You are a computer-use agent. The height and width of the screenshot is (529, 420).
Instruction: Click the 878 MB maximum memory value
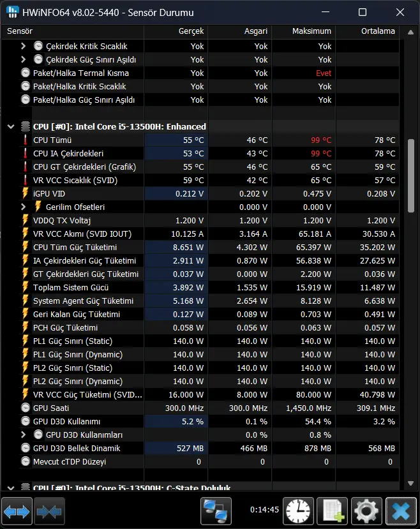[x=318, y=449]
